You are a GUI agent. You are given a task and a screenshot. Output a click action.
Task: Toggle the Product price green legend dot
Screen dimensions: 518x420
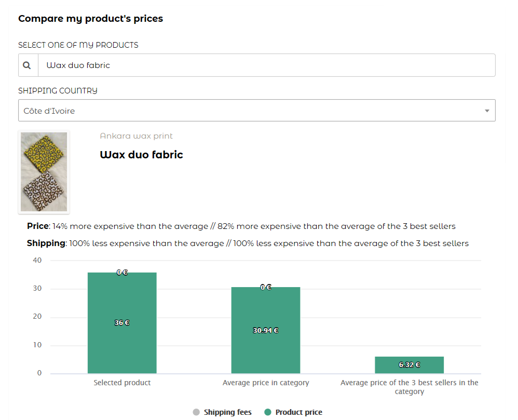point(268,412)
